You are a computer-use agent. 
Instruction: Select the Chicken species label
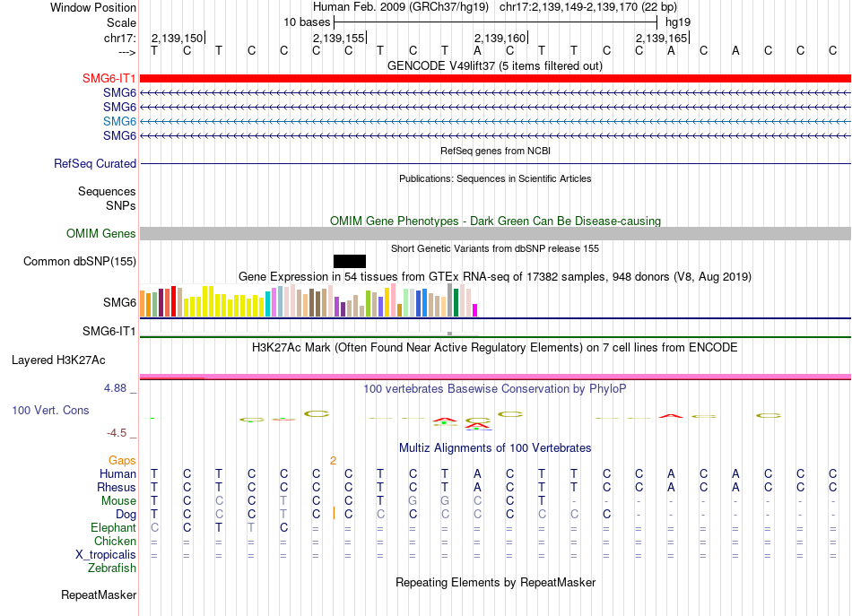pos(115,541)
